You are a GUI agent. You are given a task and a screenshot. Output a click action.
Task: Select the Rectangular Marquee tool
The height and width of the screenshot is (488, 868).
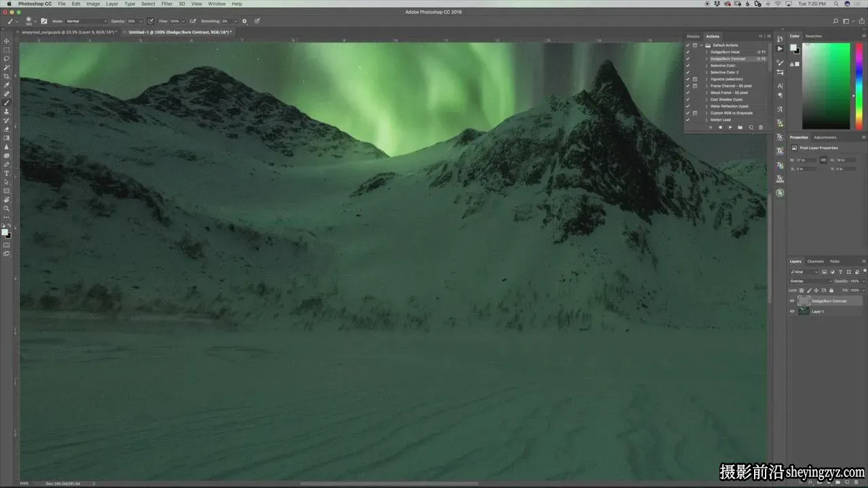tap(7, 50)
